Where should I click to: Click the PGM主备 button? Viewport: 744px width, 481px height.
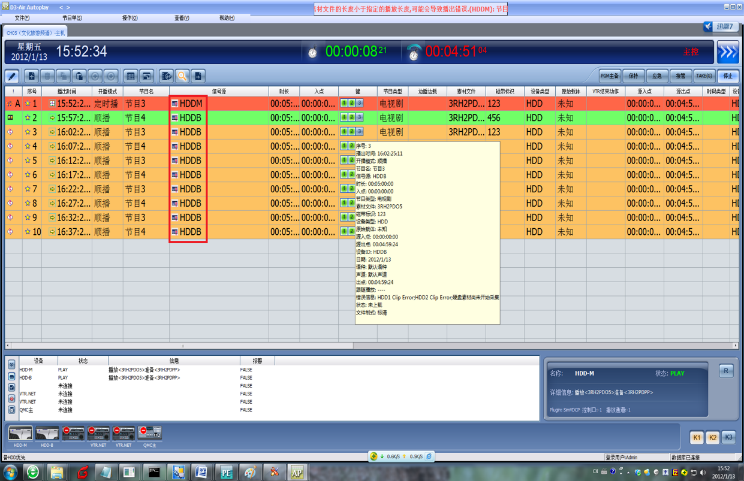(610, 75)
